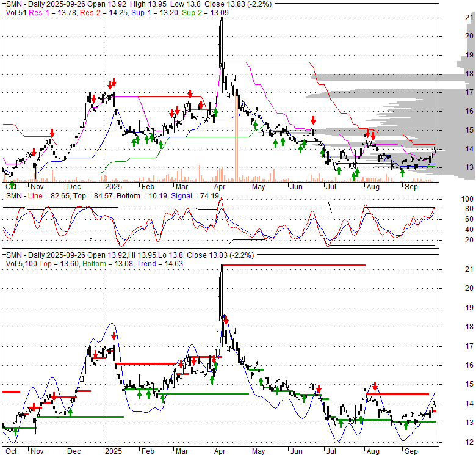The height and width of the screenshot is (455, 476).
Task: Click the April peak candle reaching 21 in upper chart
Action: tap(222, 55)
